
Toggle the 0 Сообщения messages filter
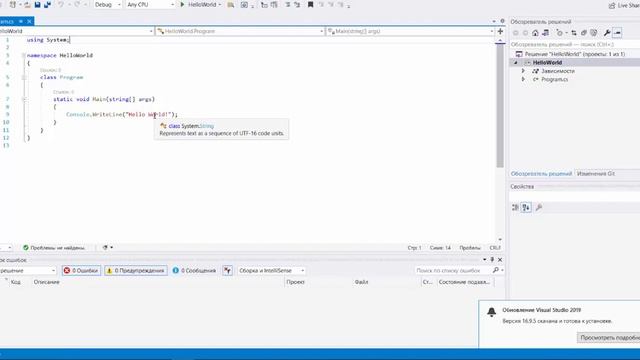(x=194, y=271)
